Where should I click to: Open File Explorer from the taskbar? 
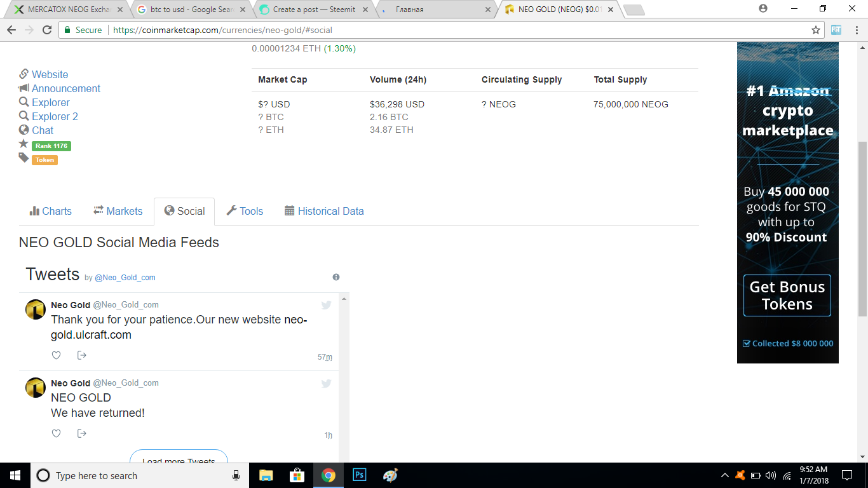point(266,475)
